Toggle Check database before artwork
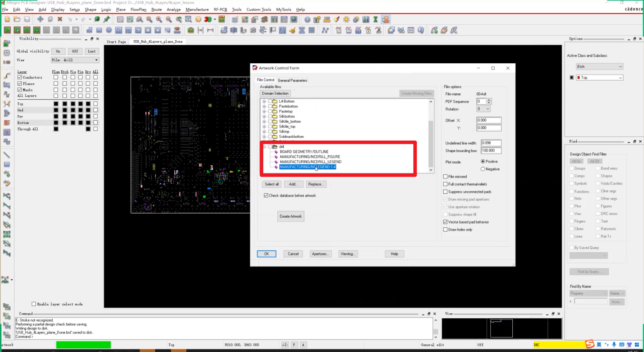The width and height of the screenshot is (644, 352). [x=266, y=195]
